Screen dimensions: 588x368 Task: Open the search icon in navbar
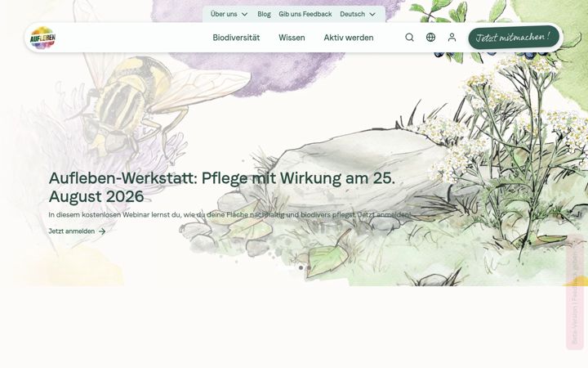pos(409,37)
